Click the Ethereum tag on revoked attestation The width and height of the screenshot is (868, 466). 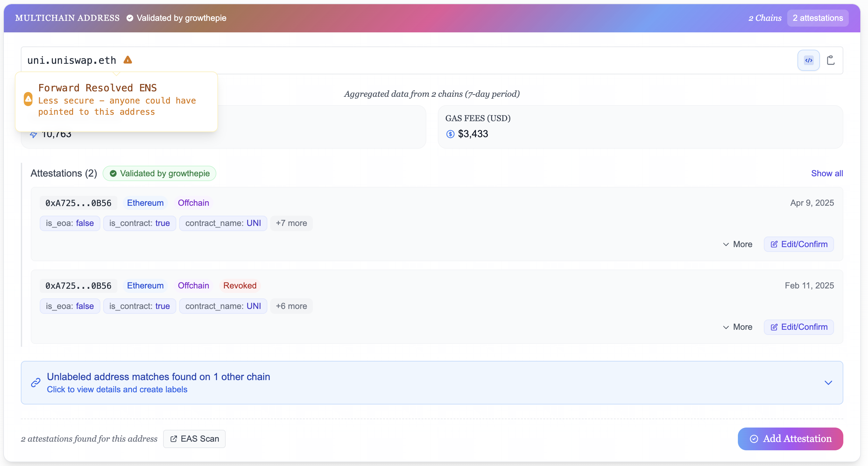point(145,286)
